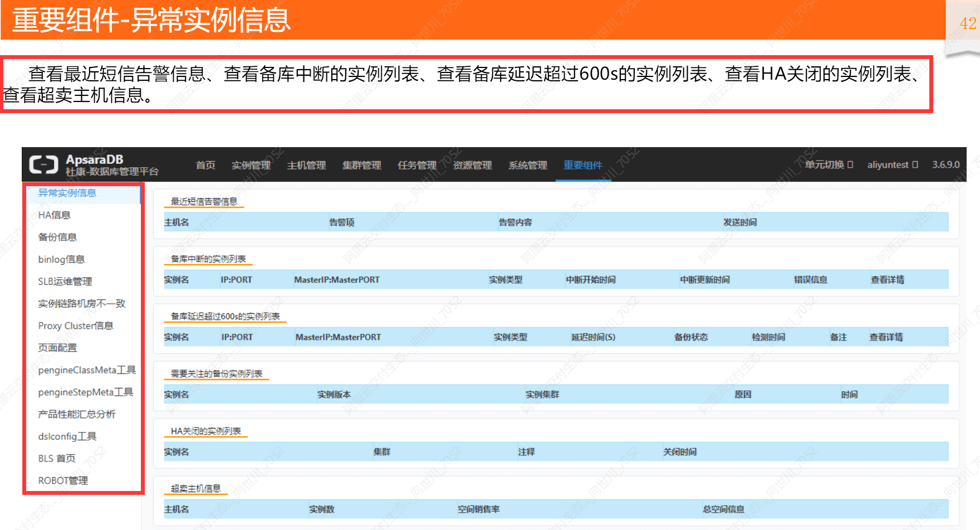Screen dimensions: 980x530
Task: Open pengineClassMeta工具 in sidebar
Action: tap(87, 370)
